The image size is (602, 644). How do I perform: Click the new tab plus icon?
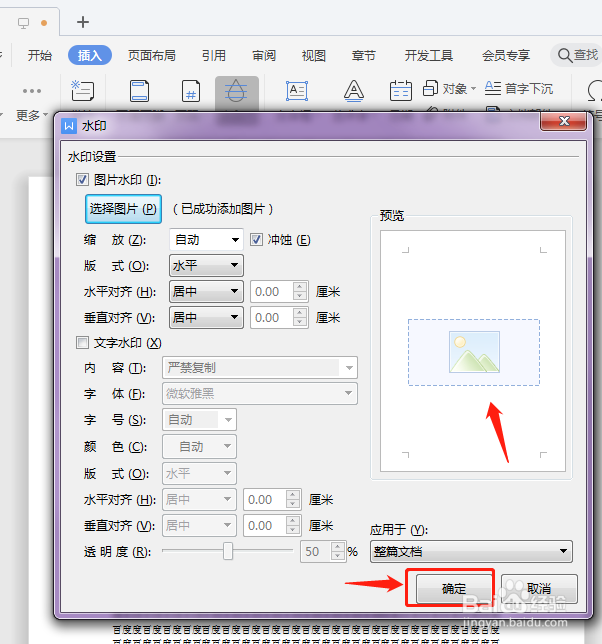(x=83, y=22)
